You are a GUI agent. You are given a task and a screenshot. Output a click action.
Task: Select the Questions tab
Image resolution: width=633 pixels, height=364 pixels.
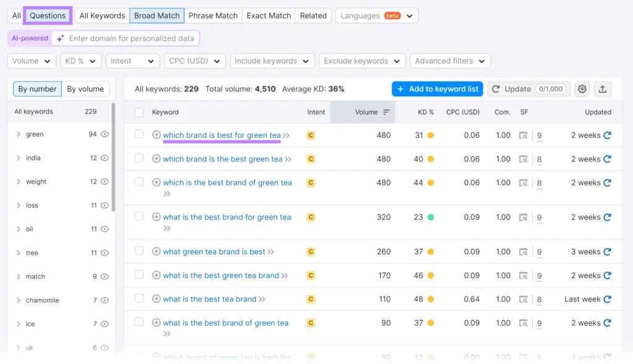coord(48,15)
